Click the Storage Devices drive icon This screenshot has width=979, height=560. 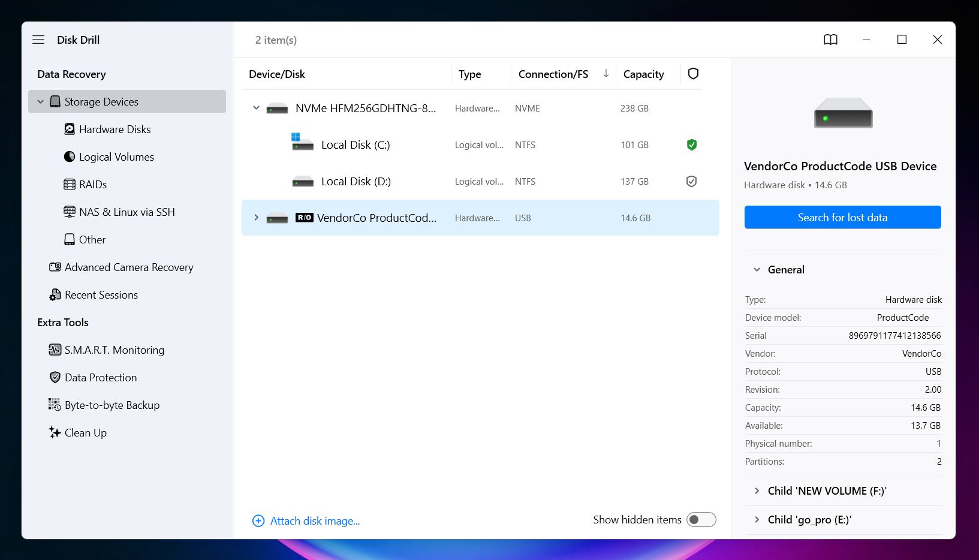click(x=55, y=101)
